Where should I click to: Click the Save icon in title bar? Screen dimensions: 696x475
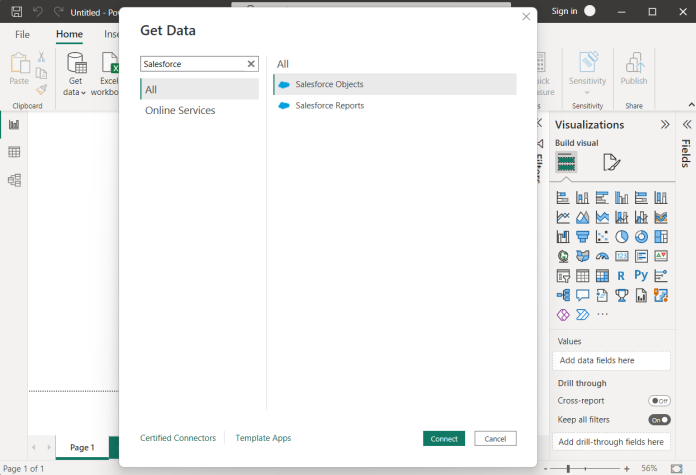tap(17, 12)
